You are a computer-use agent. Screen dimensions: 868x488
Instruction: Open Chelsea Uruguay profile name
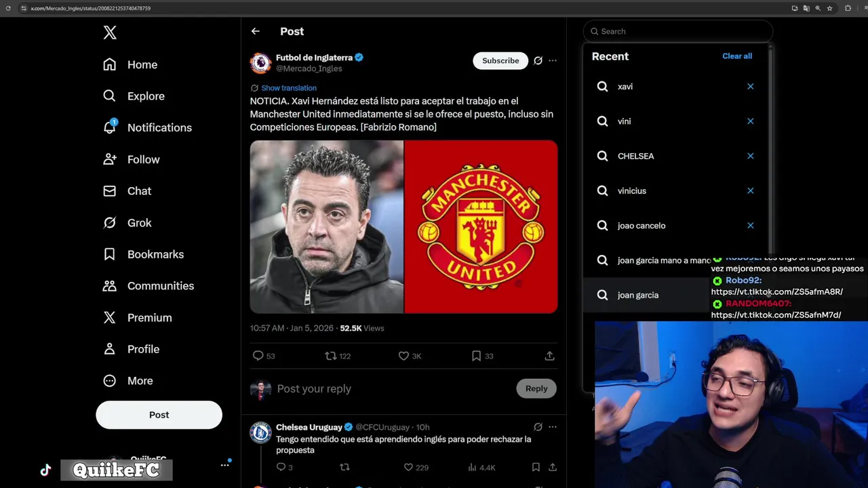pyautogui.click(x=309, y=427)
